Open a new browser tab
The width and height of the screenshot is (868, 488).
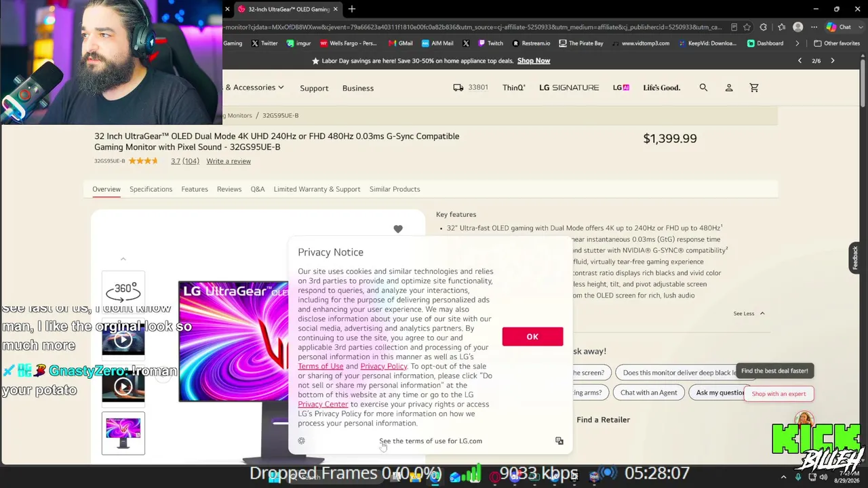[x=352, y=9]
